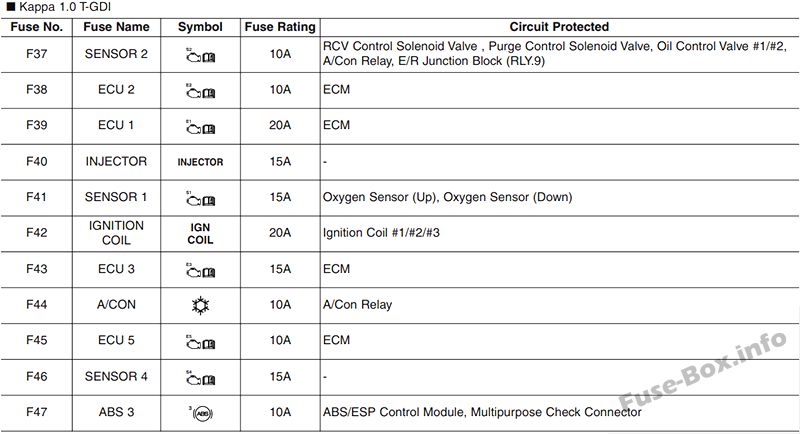Image resolution: width=800 pixels, height=434 pixels.
Task: Click the ECU 5 engine symbol icon
Action: pos(201,343)
